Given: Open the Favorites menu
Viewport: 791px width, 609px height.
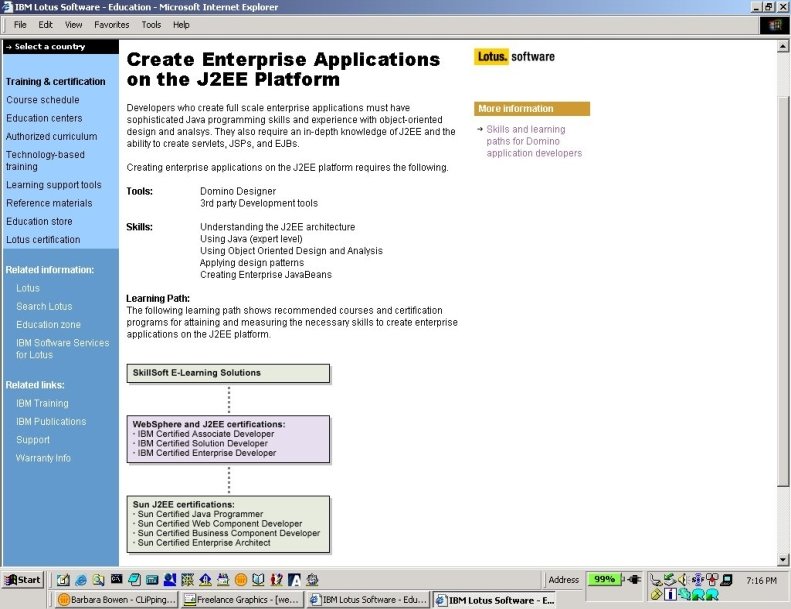Looking at the screenshot, I should (x=111, y=25).
